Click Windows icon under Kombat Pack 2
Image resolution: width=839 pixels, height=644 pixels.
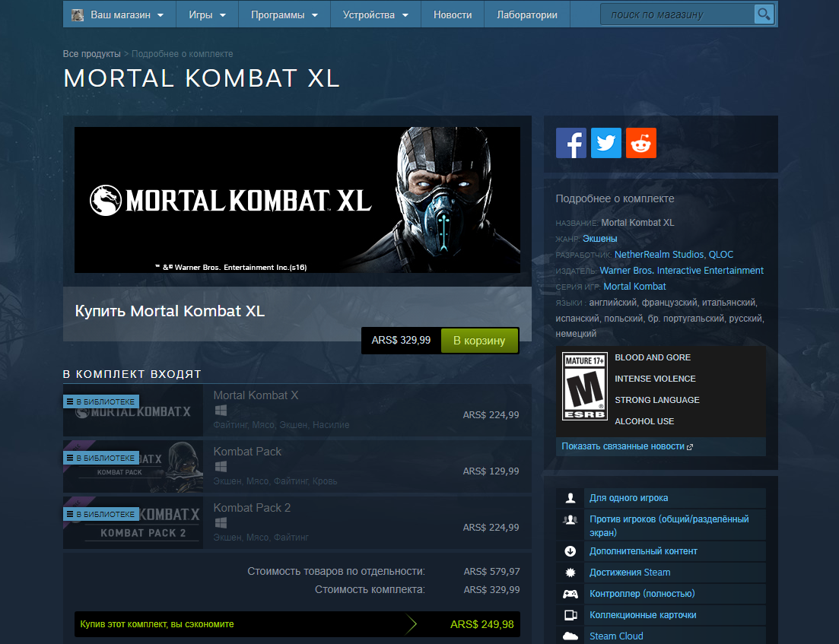(221, 522)
